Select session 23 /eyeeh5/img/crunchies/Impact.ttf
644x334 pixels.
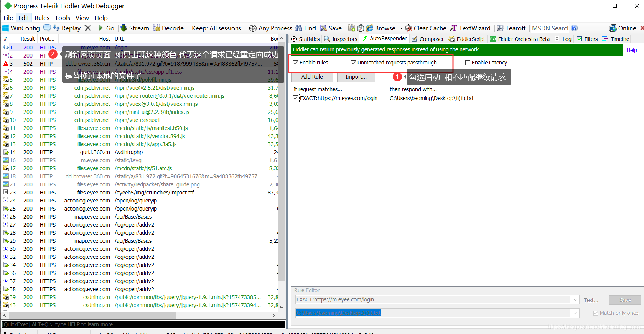140,193
